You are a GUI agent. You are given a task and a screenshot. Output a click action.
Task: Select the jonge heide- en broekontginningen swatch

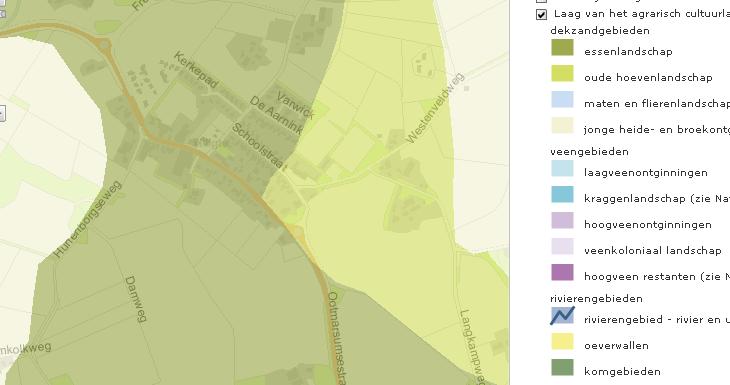(x=562, y=126)
